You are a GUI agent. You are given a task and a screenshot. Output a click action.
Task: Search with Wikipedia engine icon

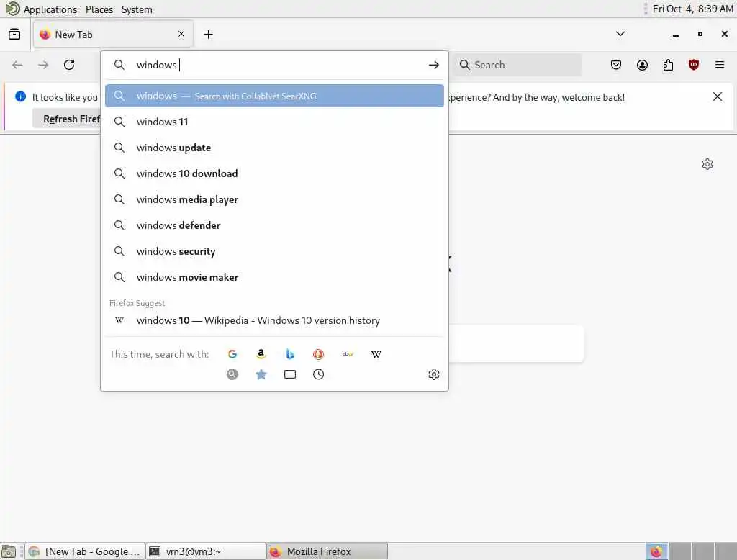coord(376,354)
